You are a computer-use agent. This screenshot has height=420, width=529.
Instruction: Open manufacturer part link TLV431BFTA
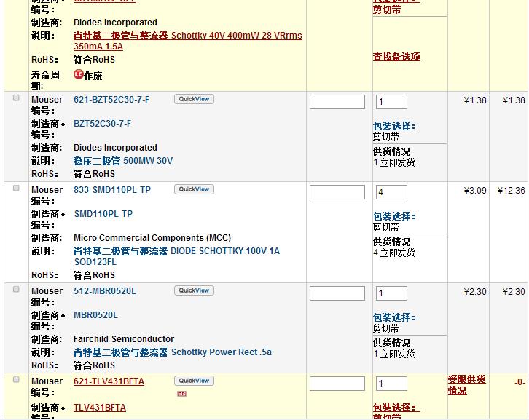click(100, 408)
